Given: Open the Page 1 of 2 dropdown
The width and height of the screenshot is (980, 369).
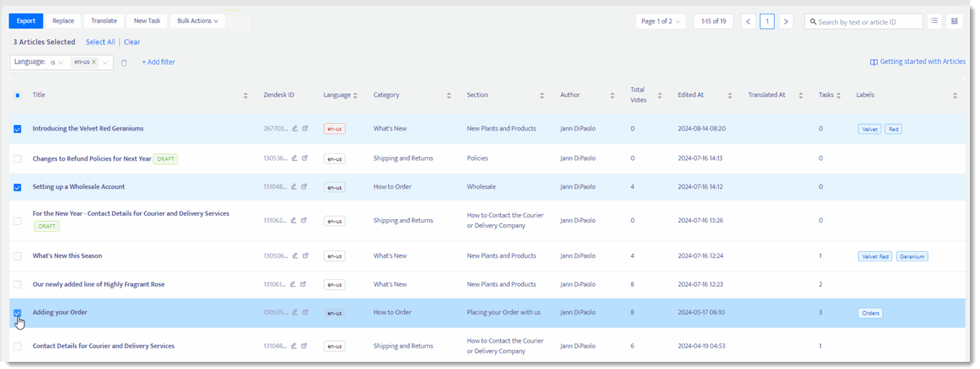Looking at the screenshot, I should [661, 21].
